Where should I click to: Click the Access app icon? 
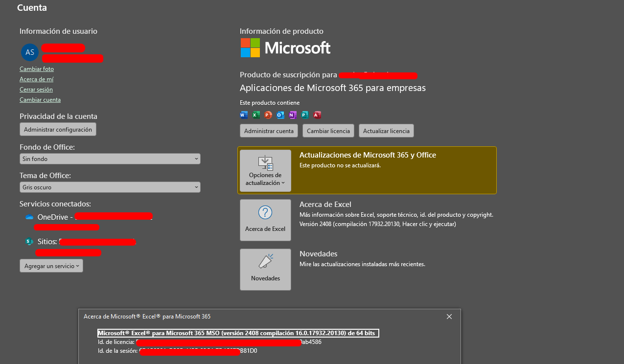coord(317,115)
